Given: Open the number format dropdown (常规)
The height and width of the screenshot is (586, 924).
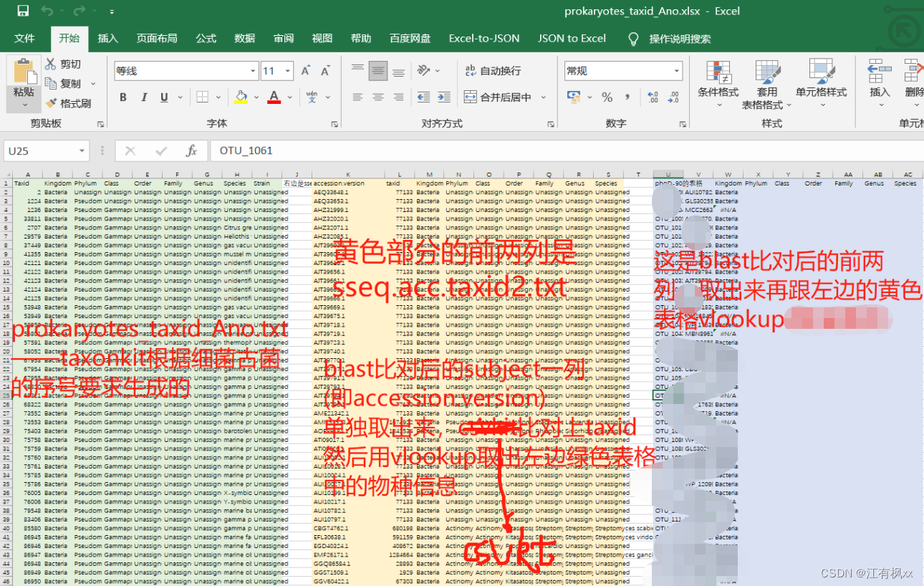Looking at the screenshot, I should [677, 71].
